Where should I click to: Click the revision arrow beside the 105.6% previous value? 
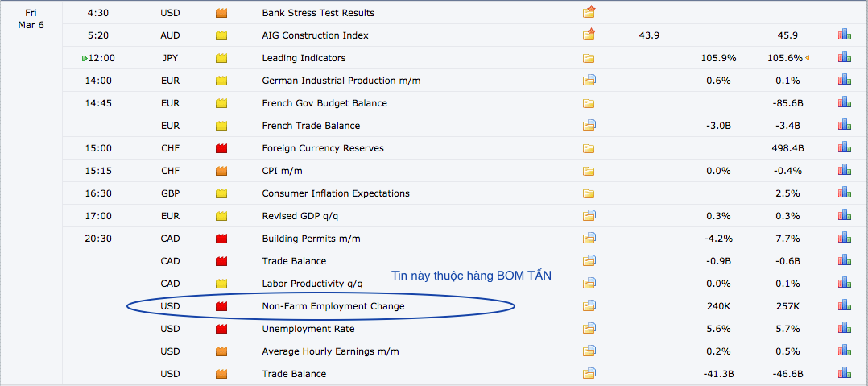pos(807,58)
